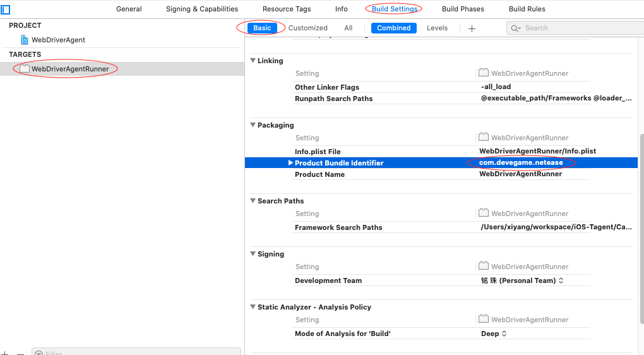Switch to the Resource Tags tab
Screen dimensions: 644x355
pos(287,9)
